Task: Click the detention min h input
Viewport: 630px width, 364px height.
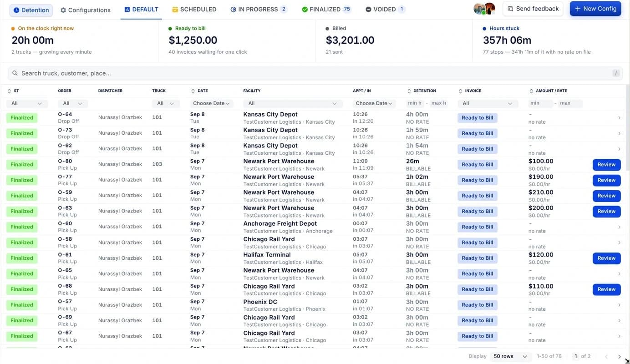Action: coord(415,103)
